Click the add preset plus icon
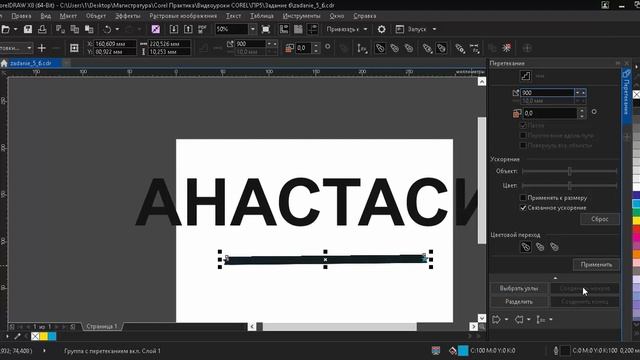The image size is (640, 360). (42, 48)
